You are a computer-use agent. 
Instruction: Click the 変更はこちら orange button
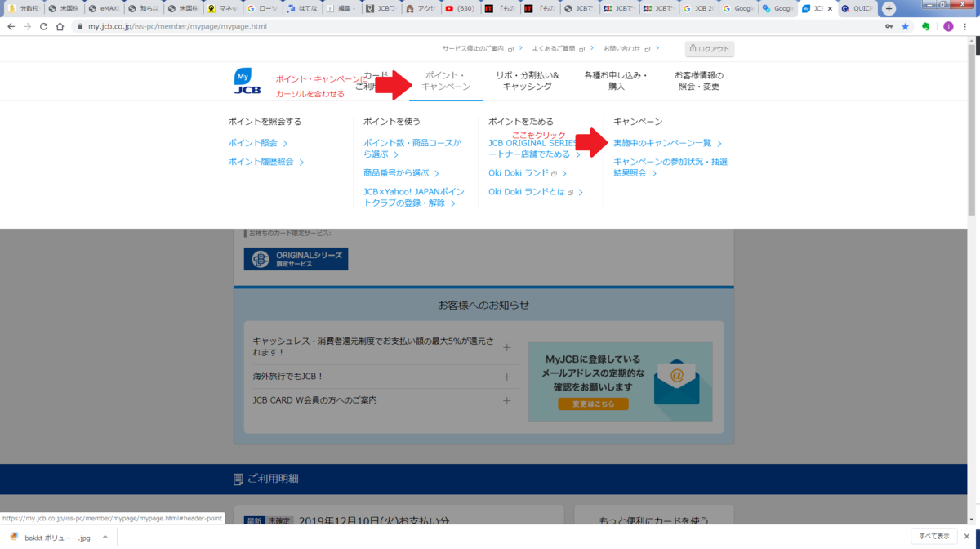click(x=593, y=404)
